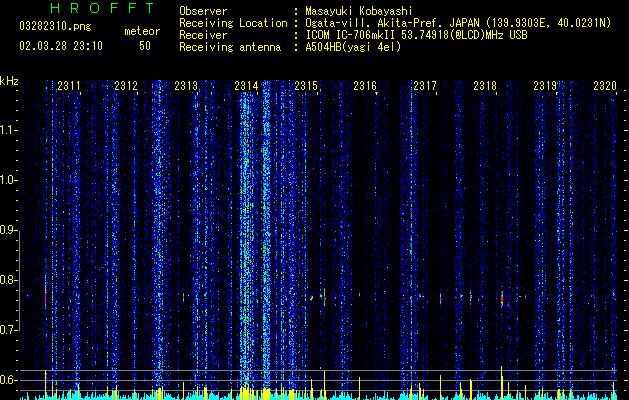Image resolution: width=629 pixels, height=400 pixels.
Task: Click the 2314 time marker
Action: pyautogui.click(x=246, y=86)
